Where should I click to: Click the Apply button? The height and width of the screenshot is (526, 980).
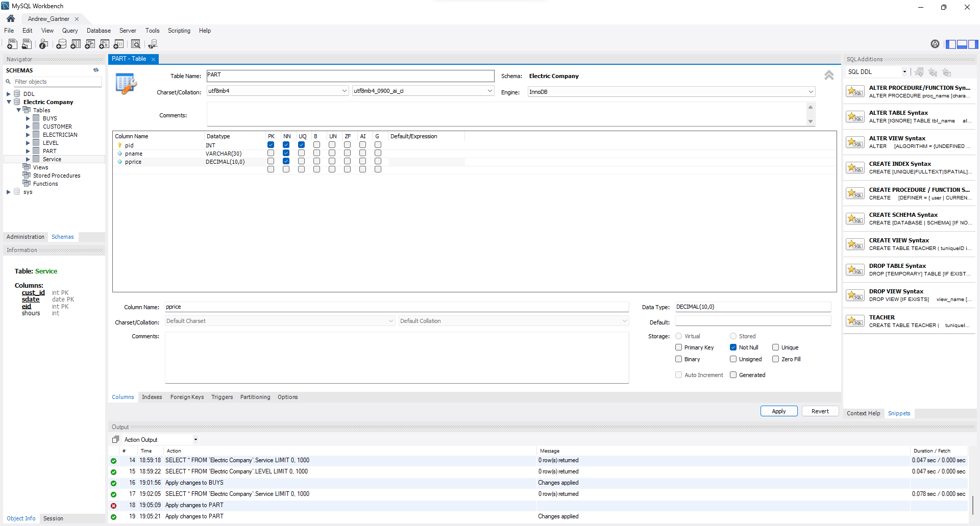point(779,411)
